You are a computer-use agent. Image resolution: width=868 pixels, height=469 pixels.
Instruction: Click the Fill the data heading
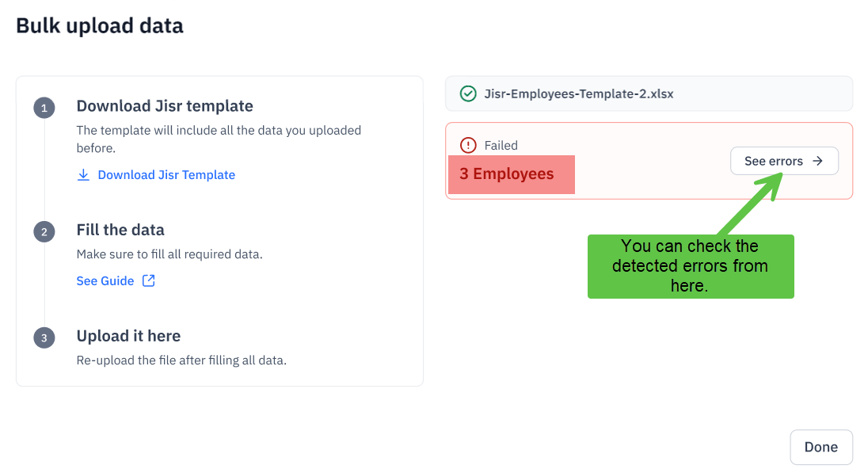[x=120, y=230]
